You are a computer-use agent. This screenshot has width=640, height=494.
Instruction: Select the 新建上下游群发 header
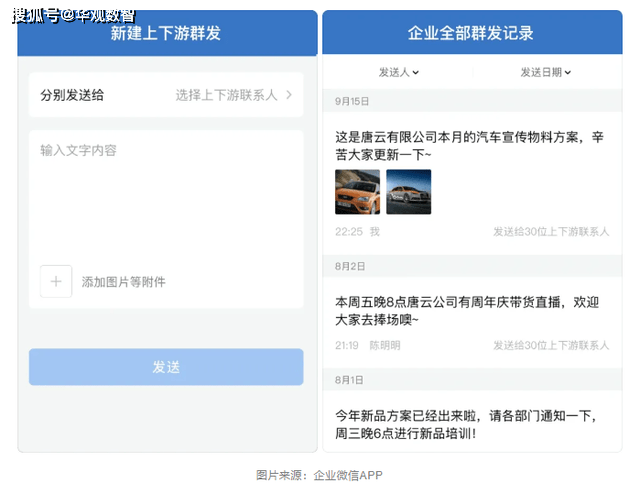[x=166, y=34]
